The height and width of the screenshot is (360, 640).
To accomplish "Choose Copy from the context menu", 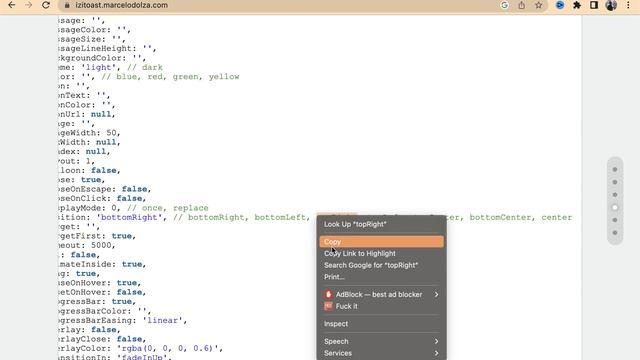I will tap(381, 242).
